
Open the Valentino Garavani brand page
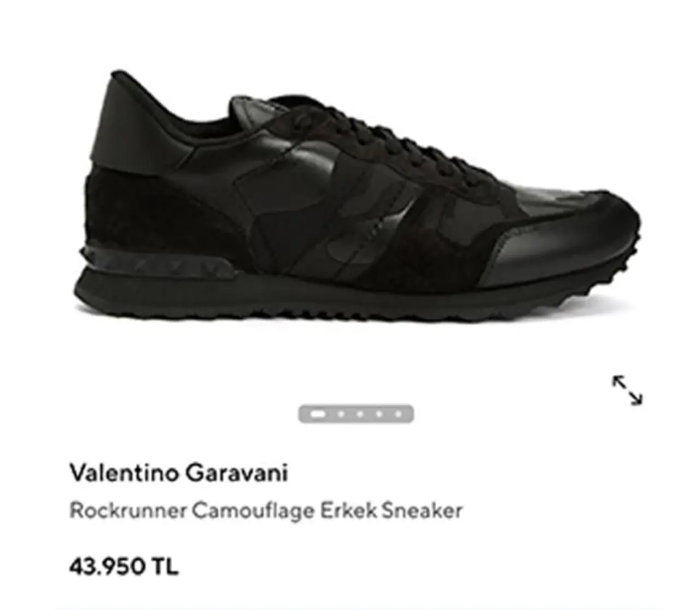coord(178,473)
